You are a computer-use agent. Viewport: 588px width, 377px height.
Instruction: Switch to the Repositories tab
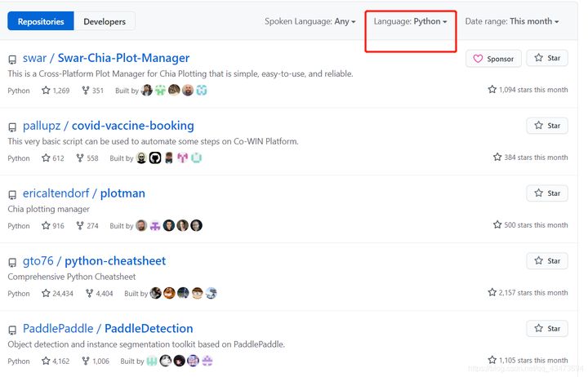pos(41,21)
